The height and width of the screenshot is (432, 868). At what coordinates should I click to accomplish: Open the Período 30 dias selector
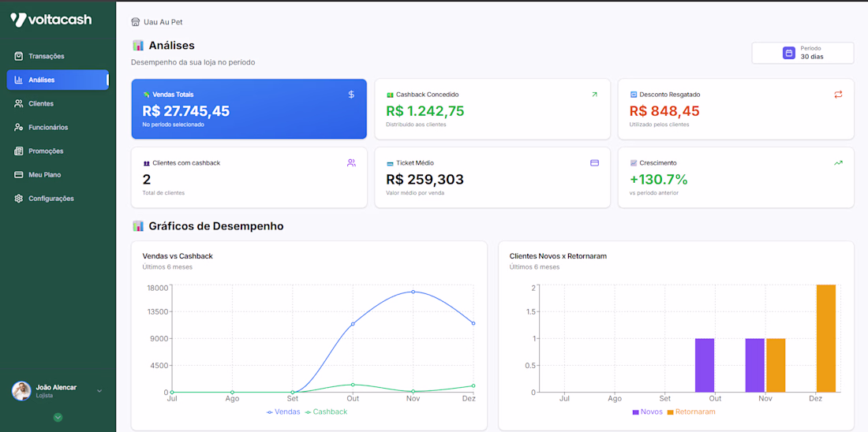click(803, 53)
